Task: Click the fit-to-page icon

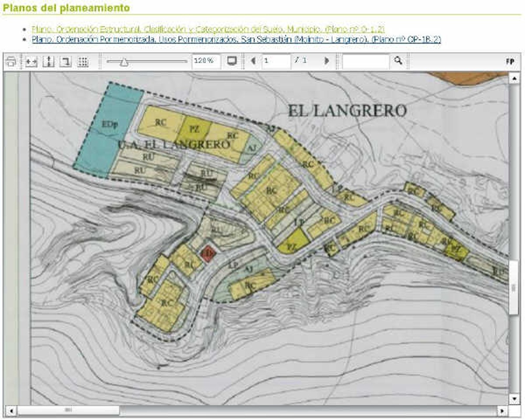Action: [65, 61]
